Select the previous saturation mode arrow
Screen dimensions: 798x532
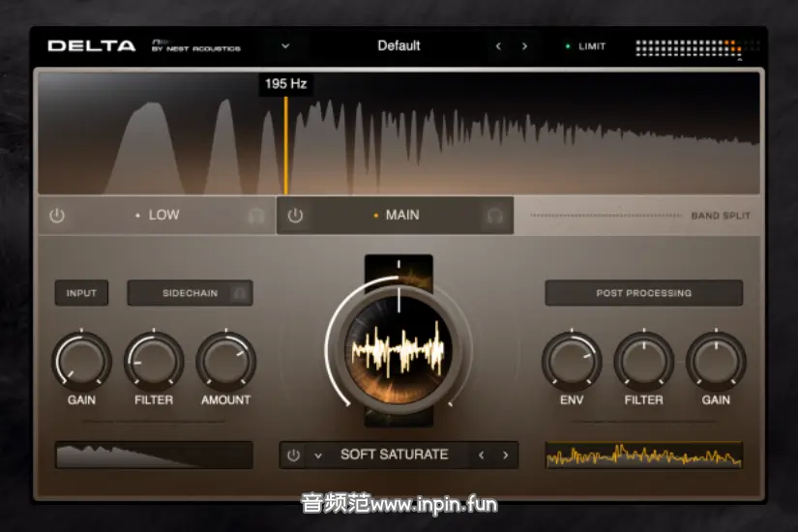pos(481,456)
